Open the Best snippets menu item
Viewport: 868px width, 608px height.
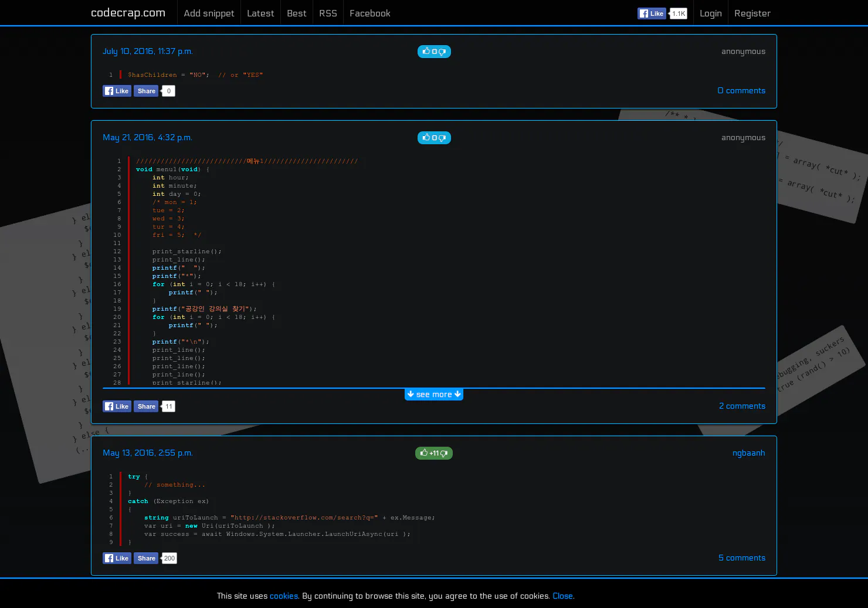click(297, 13)
